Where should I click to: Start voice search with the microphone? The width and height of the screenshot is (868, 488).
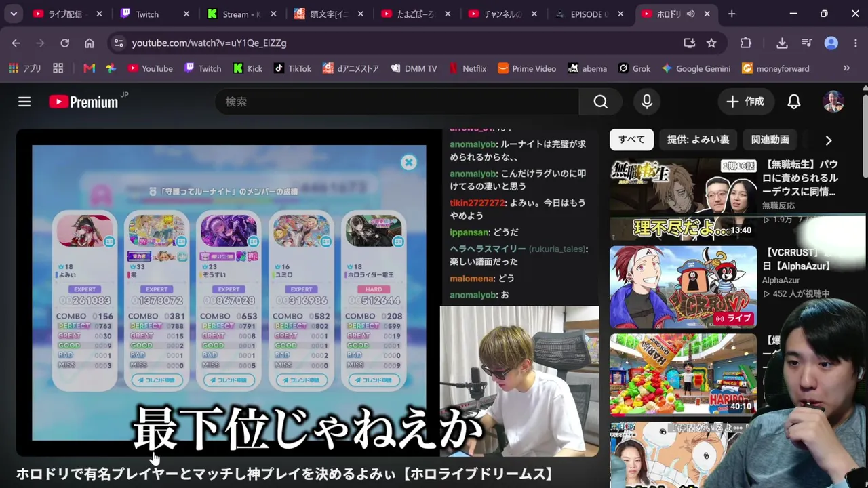(x=647, y=102)
